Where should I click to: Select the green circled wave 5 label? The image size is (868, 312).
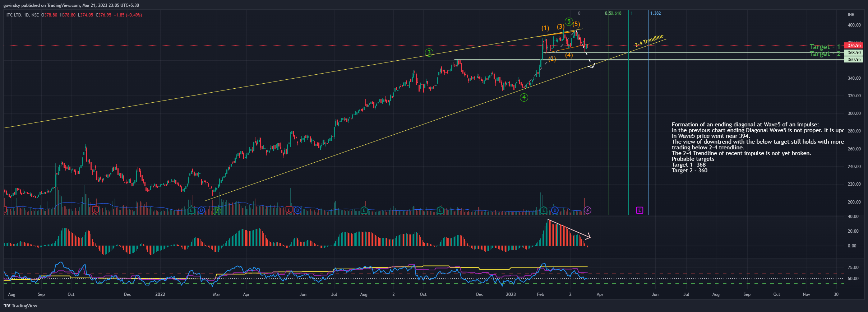pyautogui.click(x=568, y=22)
